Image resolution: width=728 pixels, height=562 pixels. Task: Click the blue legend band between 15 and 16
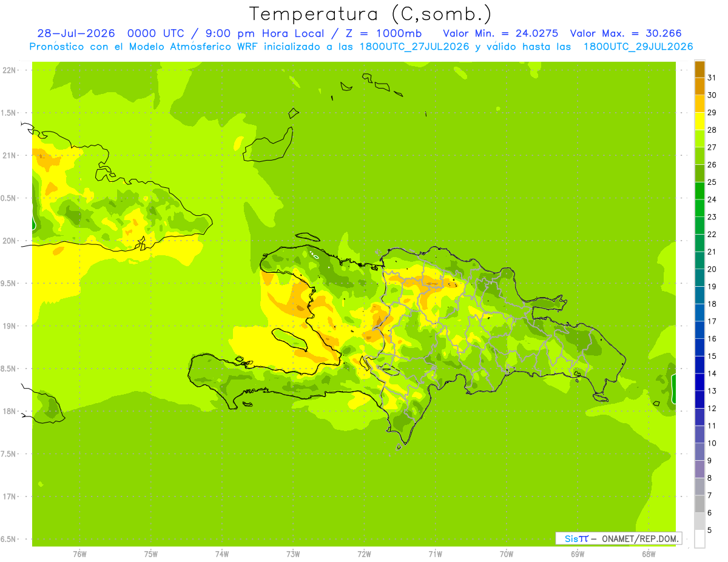tap(699, 347)
